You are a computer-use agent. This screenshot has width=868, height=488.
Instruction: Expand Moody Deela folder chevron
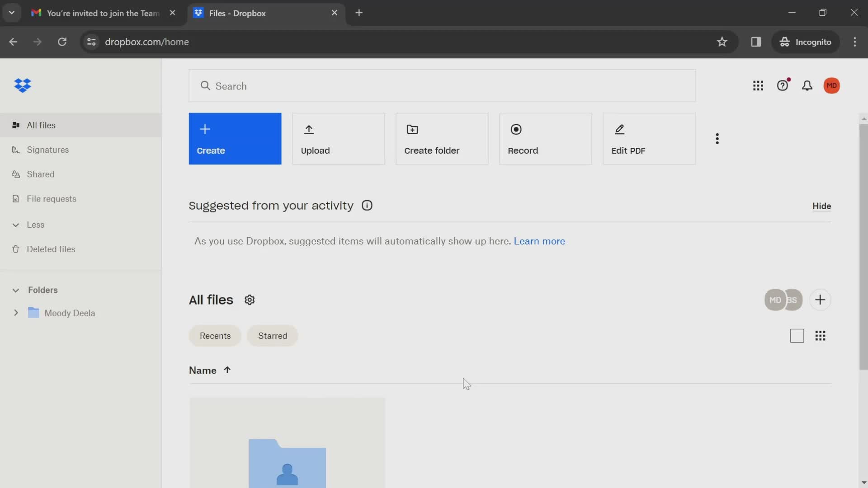coord(16,313)
